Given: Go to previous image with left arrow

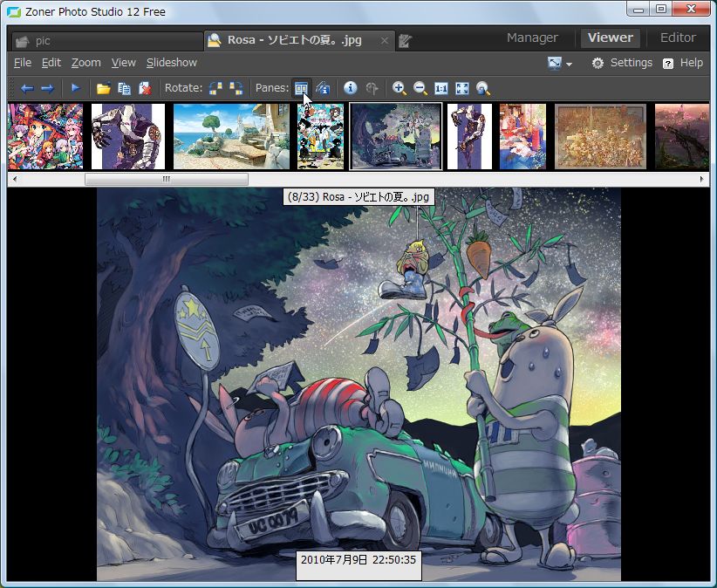Looking at the screenshot, I should [27, 88].
